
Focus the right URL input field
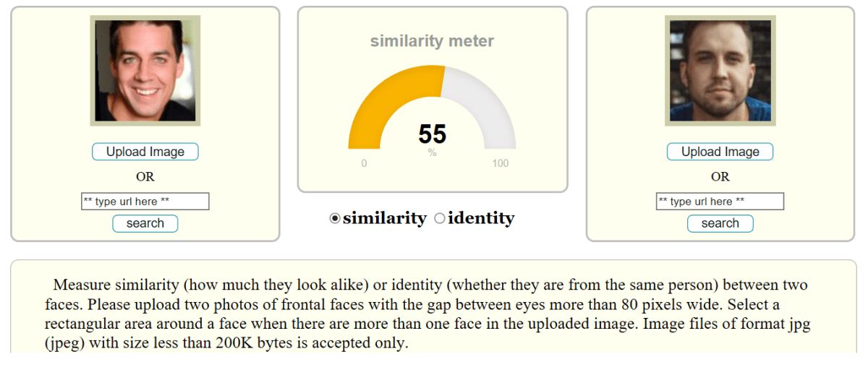click(720, 202)
